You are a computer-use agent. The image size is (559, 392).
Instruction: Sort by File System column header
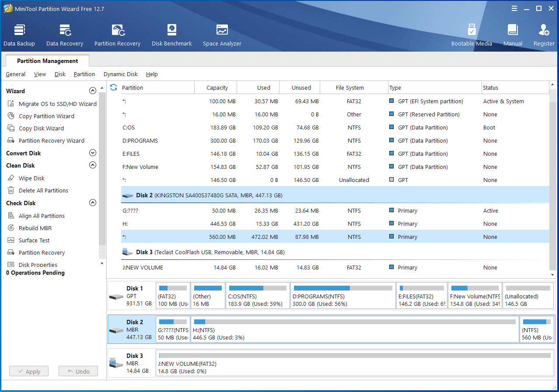354,87
